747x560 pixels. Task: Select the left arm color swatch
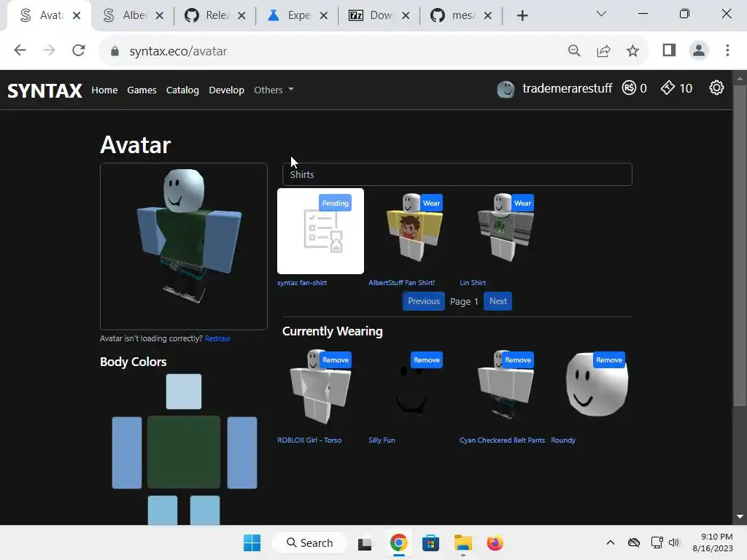(127, 452)
